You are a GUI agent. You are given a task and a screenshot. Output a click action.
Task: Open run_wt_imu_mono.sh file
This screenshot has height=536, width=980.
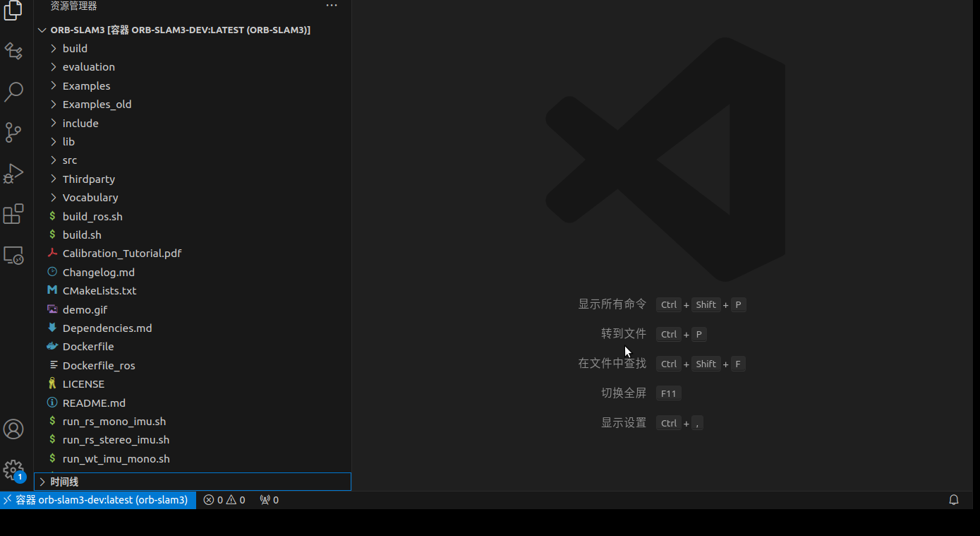coord(193,459)
